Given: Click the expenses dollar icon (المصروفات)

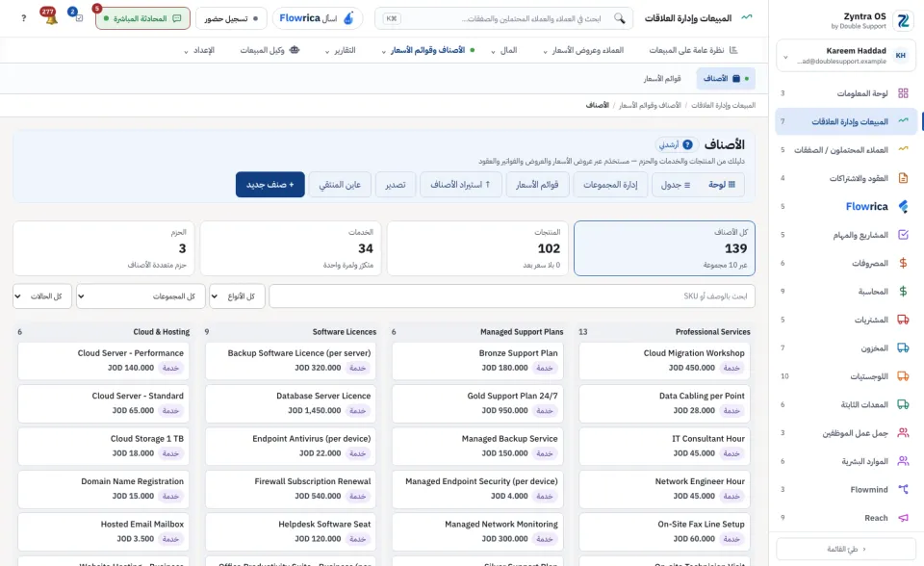Looking at the screenshot, I should tap(903, 263).
